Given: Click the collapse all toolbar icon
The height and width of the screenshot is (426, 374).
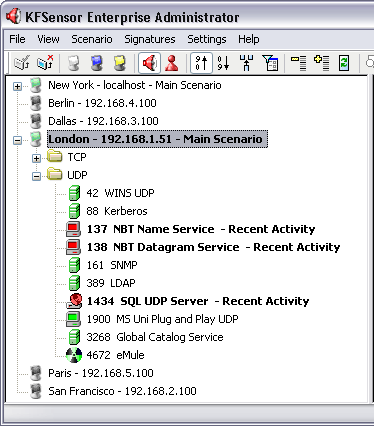Looking at the screenshot, I should (x=299, y=63).
